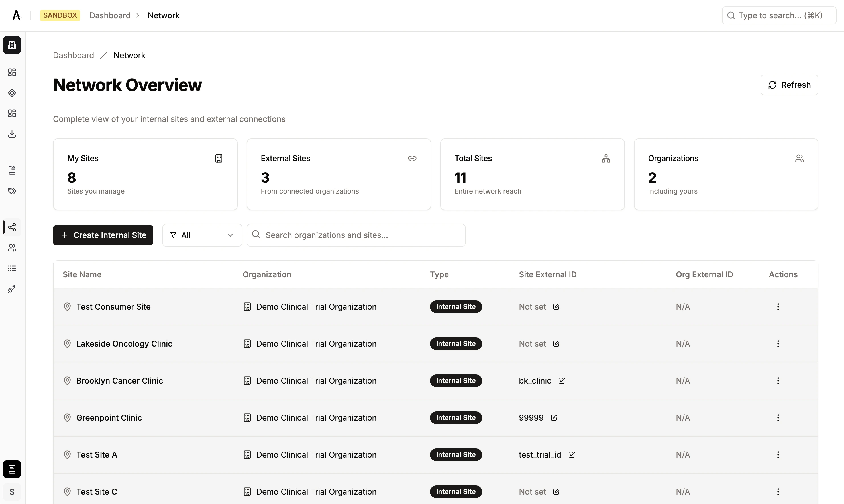Expand the All filter dropdown
The height and width of the screenshot is (504, 844).
coord(202,235)
